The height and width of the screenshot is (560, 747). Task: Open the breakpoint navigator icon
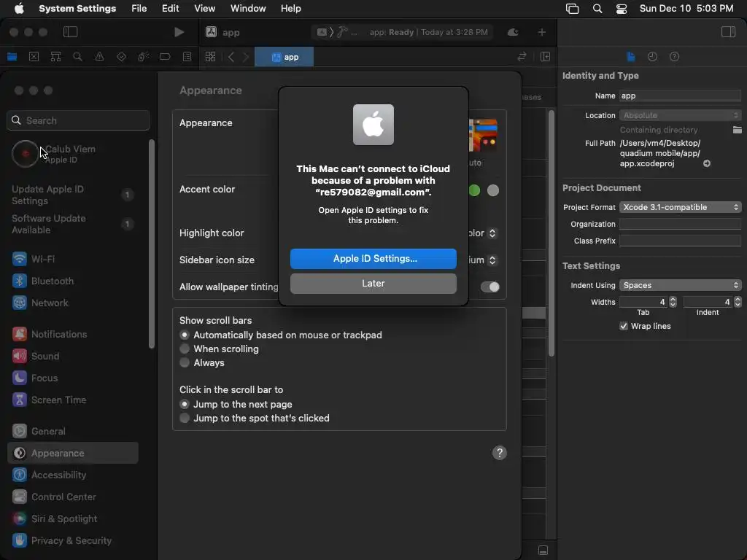tap(165, 57)
